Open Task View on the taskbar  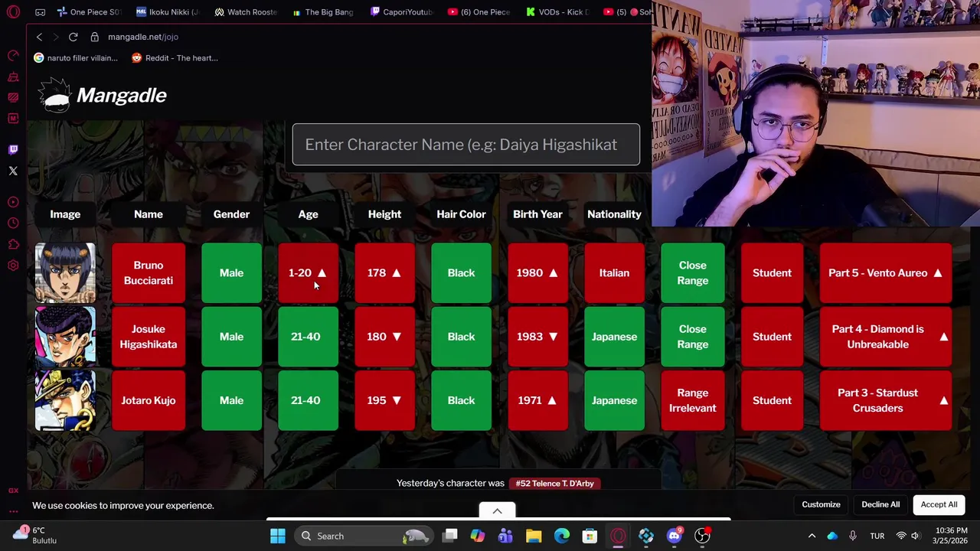(x=449, y=536)
